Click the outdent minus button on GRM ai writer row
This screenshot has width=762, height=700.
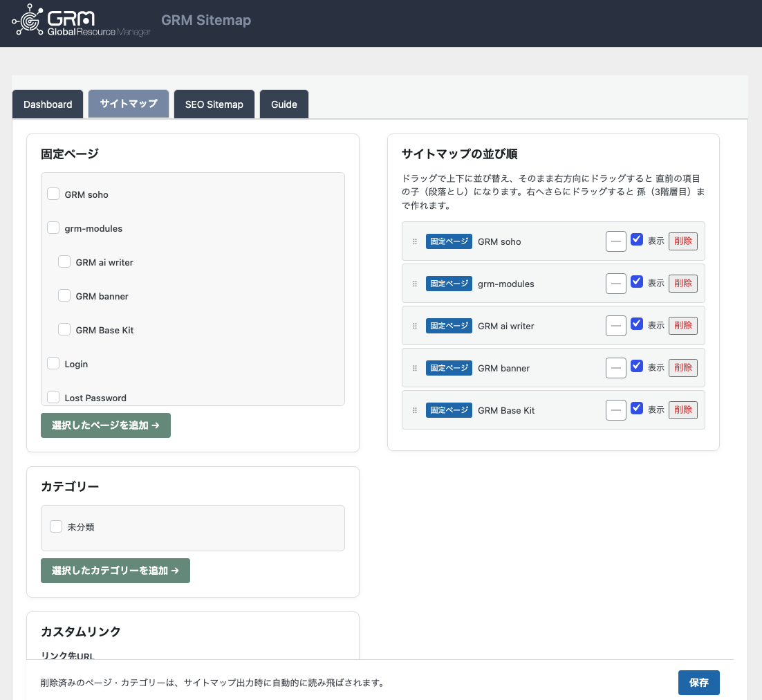coord(615,326)
